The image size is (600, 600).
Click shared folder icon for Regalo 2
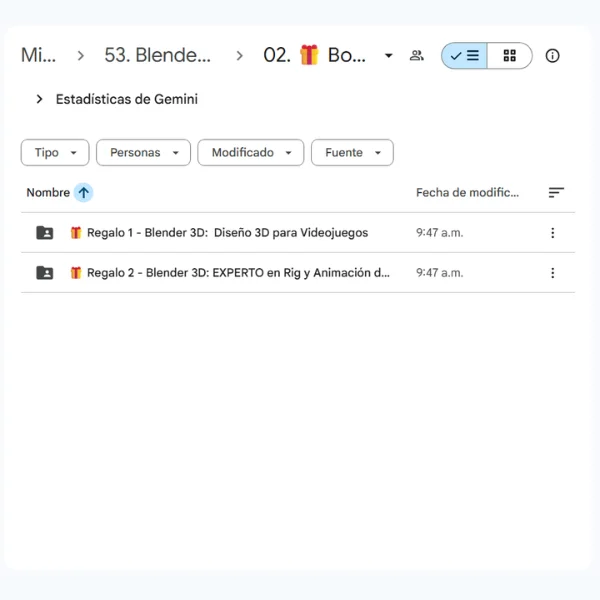45,273
